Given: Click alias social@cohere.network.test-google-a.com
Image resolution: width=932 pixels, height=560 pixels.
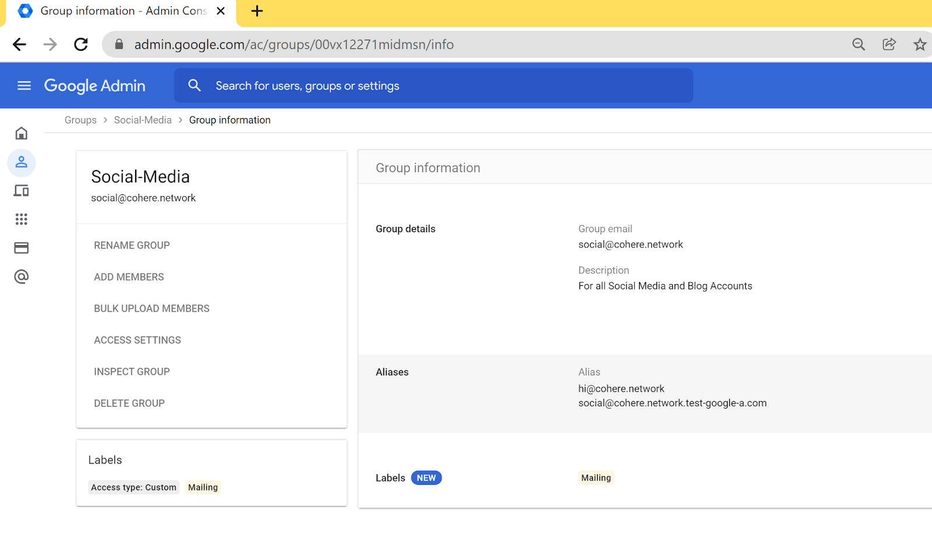Looking at the screenshot, I should click(x=672, y=403).
